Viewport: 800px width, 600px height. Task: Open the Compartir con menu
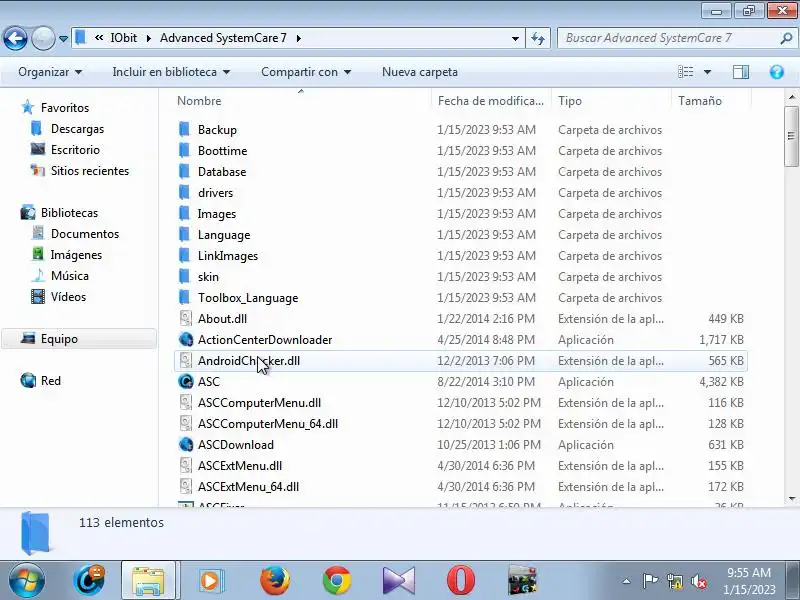pos(306,72)
